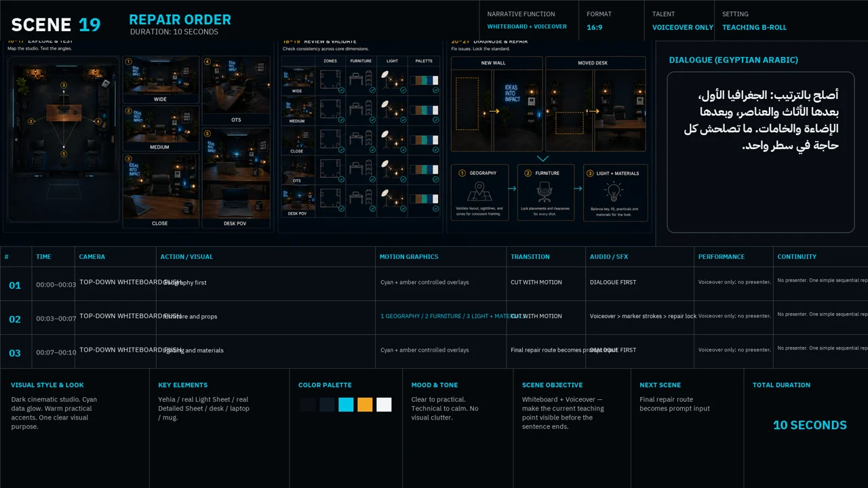This screenshot has height=488, width=868.
Task: Click the zones layout icon in WIDE row
Action: (330, 79)
